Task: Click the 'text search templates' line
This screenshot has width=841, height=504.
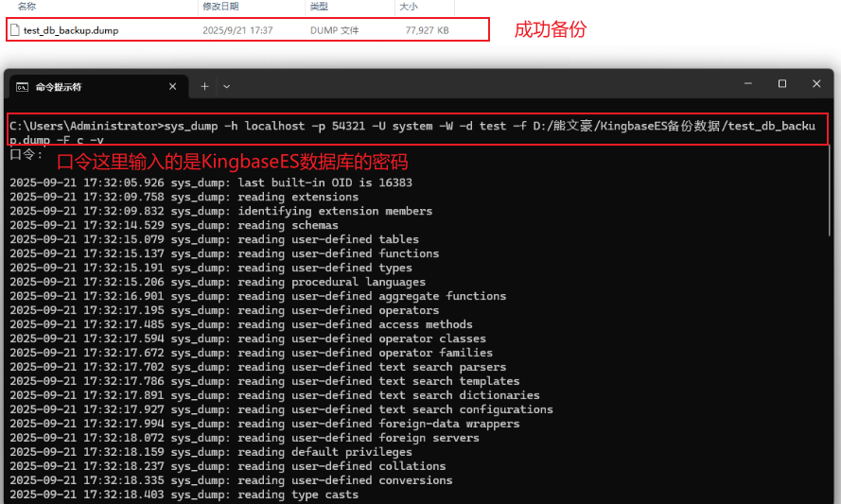Action: (x=265, y=381)
